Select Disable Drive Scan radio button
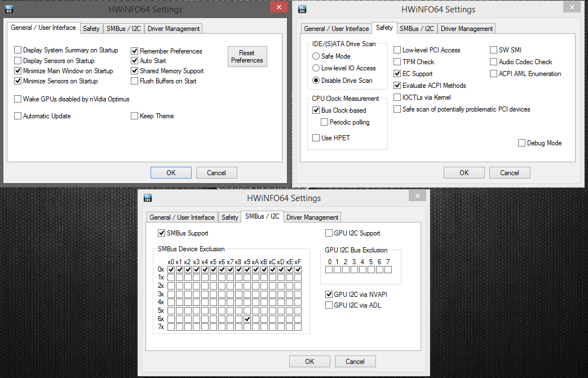588x378 pixels. coord(342,81)
